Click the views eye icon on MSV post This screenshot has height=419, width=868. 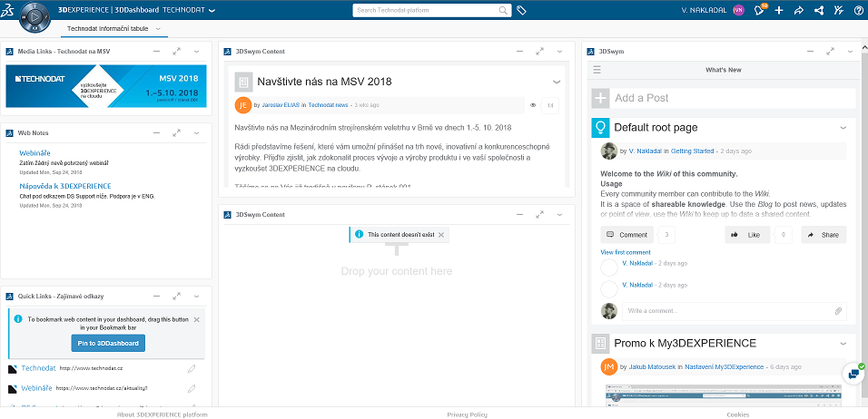[533, 105]
